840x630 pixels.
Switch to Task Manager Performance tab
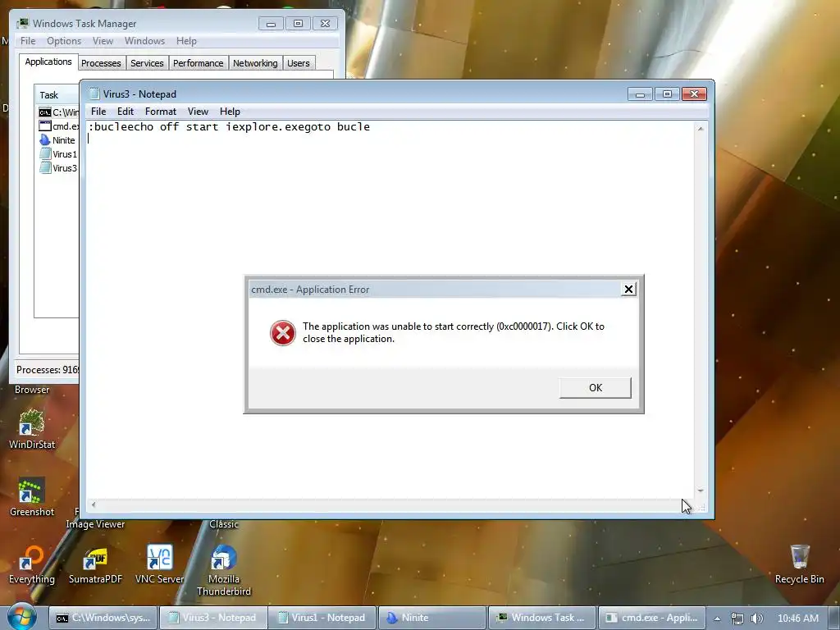pyautogui.click(x=199, y=63)
